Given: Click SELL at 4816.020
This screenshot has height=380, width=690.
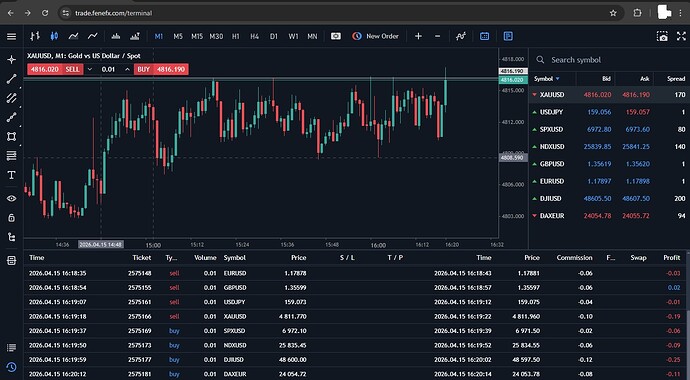Looking at the screenshot, I should click(55, 69).
